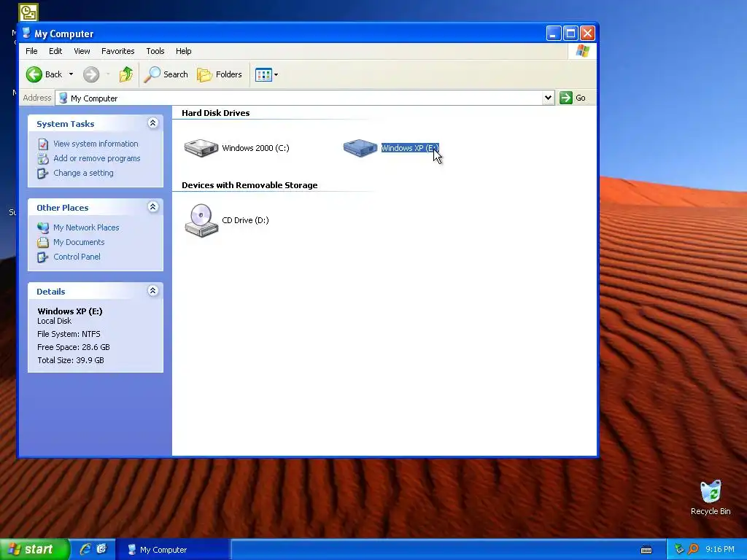Open the File menu
The width and height of the screenshot is (747, 560).
tap(31, 51)
